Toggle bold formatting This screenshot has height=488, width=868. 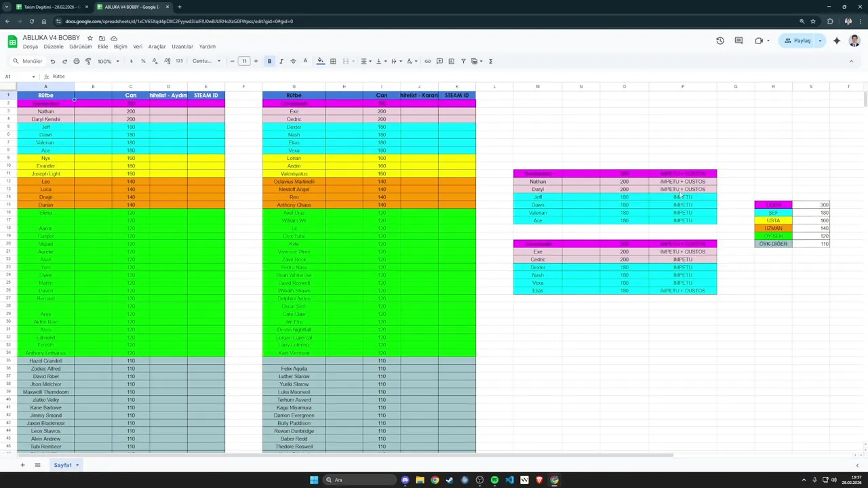(269, 61)
